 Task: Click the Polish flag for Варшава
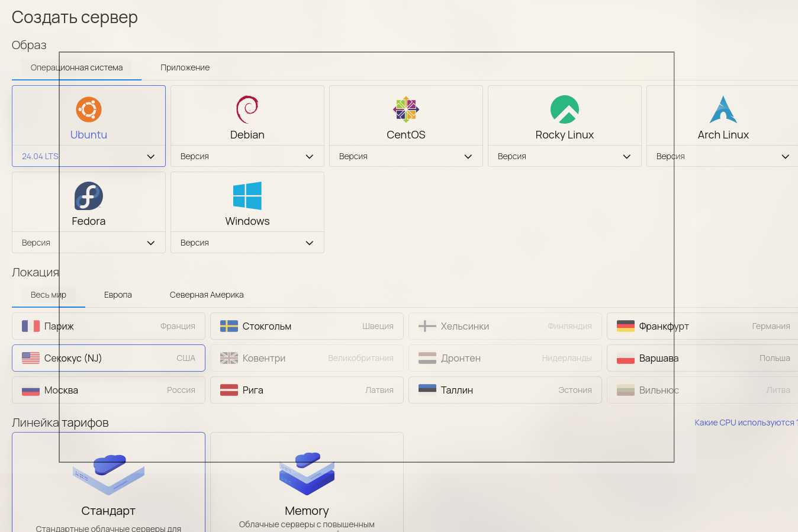[x=626, y=358]
